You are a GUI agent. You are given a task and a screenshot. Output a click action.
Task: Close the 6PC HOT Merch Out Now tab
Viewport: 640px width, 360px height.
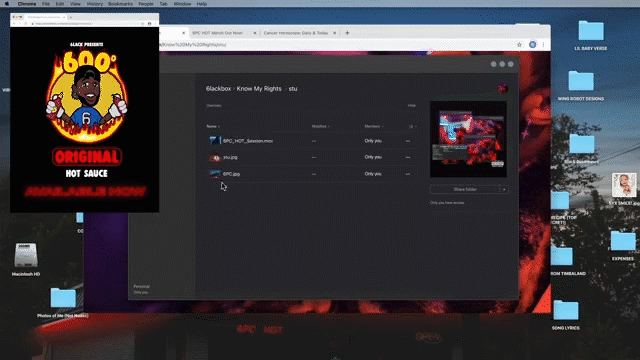coord(255,33)
